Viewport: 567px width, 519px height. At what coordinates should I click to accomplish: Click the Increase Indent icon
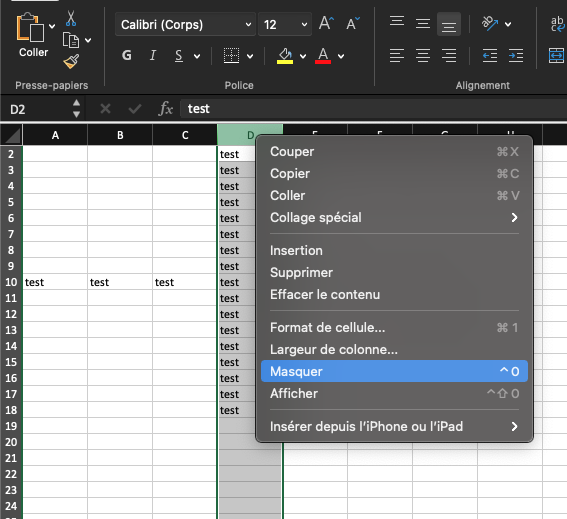click(x=516, y=56)
